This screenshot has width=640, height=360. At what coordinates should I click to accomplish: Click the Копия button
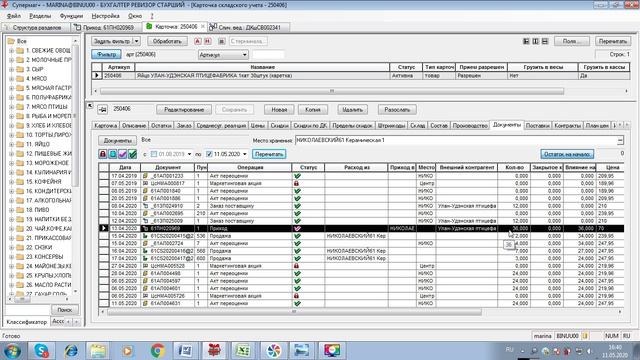tap(313, 110)
